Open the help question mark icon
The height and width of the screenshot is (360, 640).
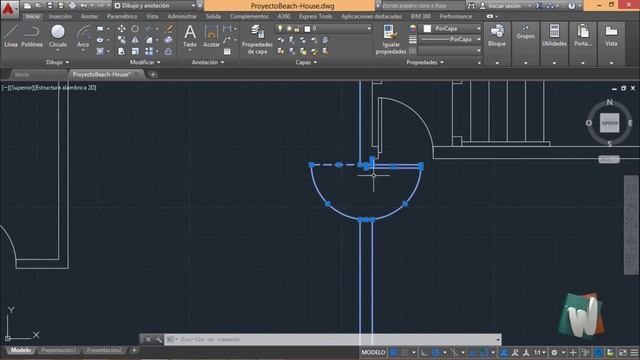coord(571,6)
